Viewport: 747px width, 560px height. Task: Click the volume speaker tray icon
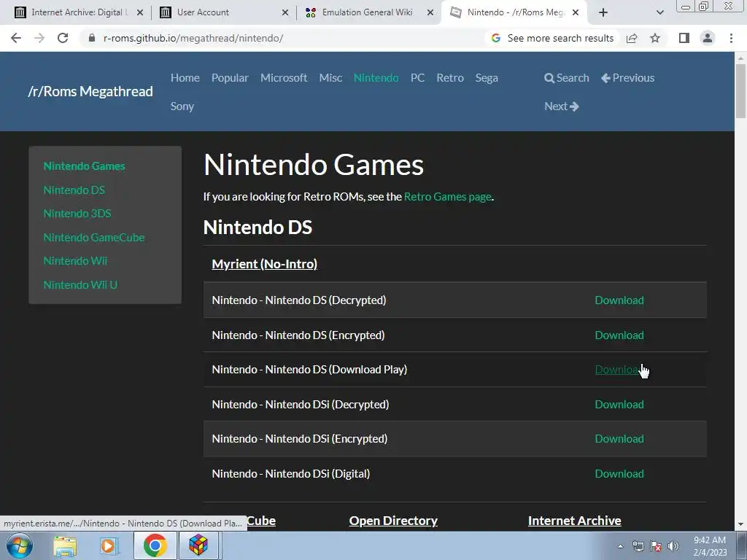673,546
